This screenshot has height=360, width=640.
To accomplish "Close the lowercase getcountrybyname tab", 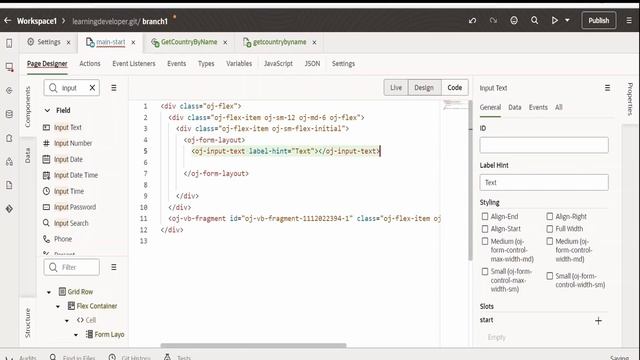I will pos(314,42).
